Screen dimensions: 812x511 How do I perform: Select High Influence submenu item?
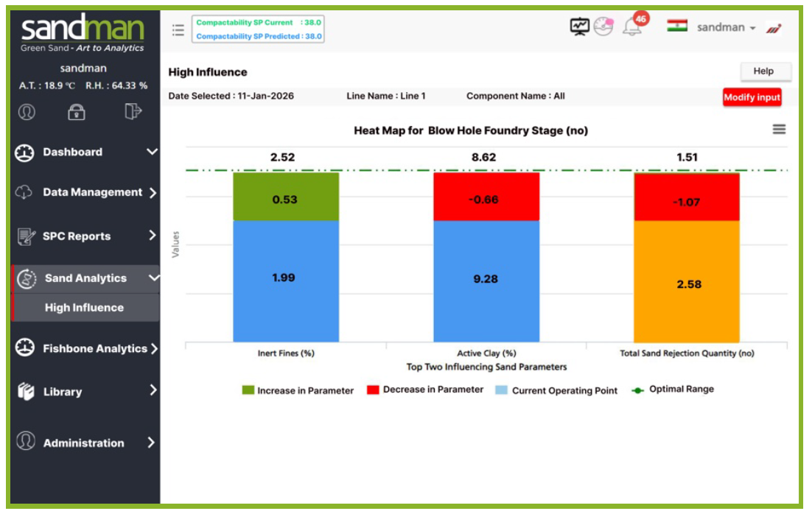pos(85,308)
